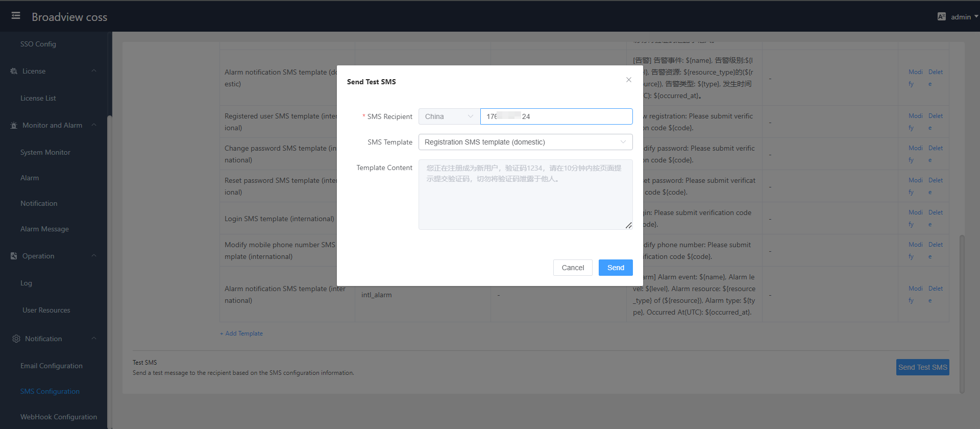Open the Log page
The height and width of the screenshot is (429, 980).
pos(26,283)
